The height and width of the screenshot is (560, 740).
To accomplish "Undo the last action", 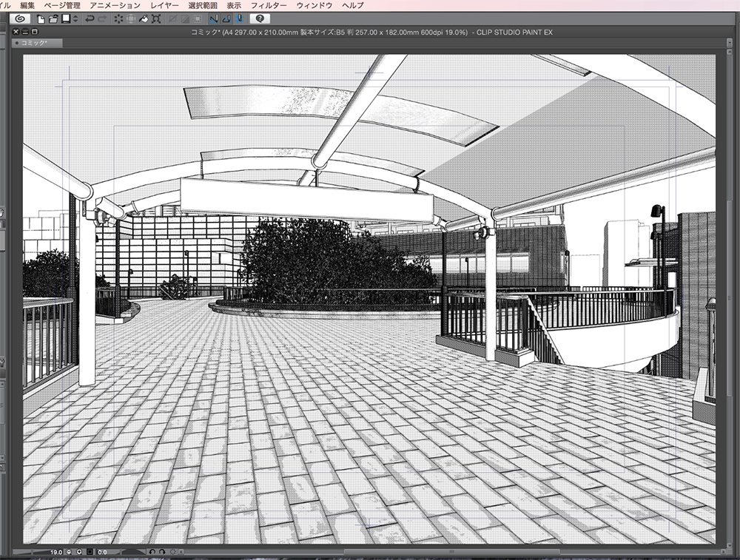I will [x=90, y=19].
